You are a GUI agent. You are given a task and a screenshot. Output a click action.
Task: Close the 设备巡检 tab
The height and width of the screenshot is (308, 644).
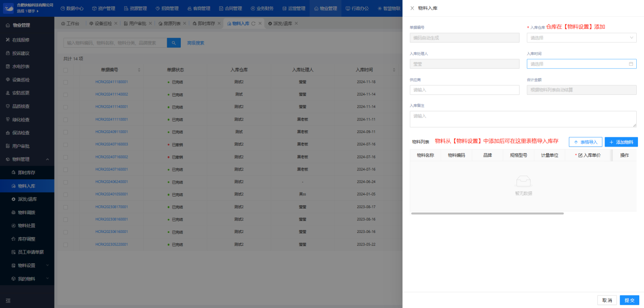point(115,23)
